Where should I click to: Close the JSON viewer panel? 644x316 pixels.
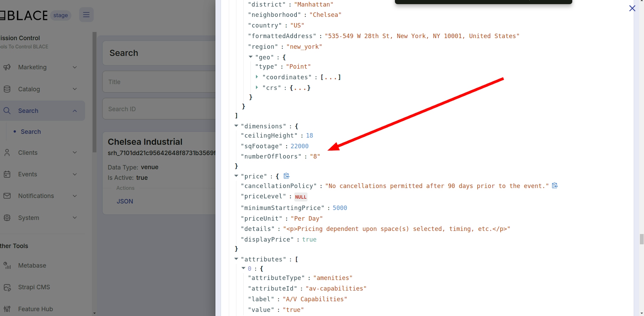[632, 8]
